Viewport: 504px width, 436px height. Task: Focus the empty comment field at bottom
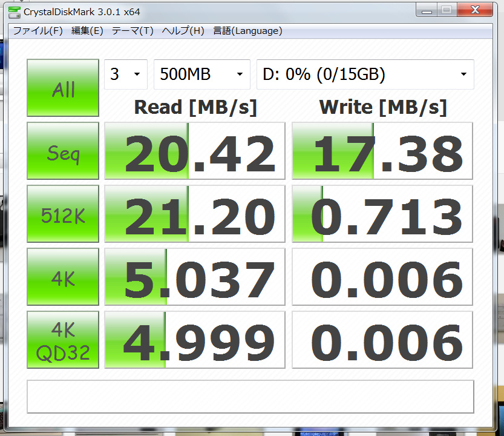[x=250, y=396]
